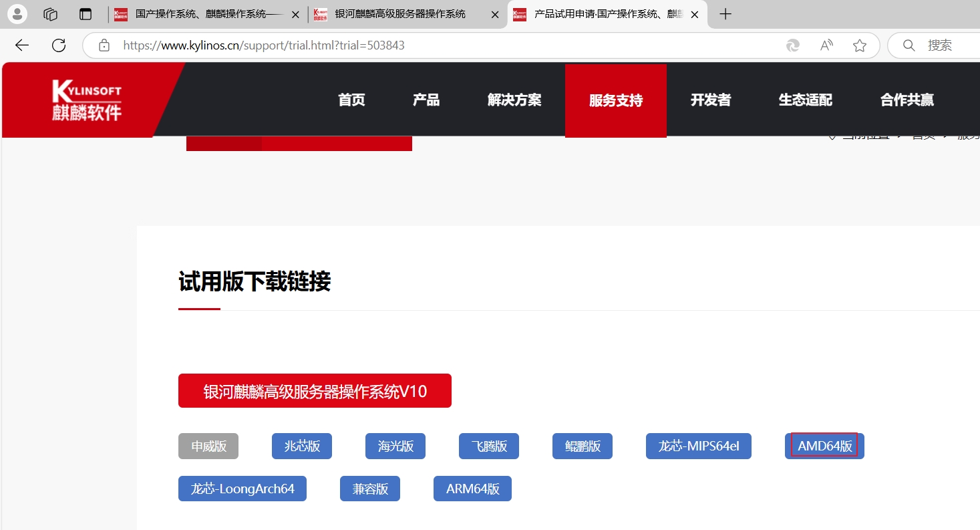980x530 pixels.
Task: Select the 龙芯-MIPS64el download button
Action: tap(699, 446)
